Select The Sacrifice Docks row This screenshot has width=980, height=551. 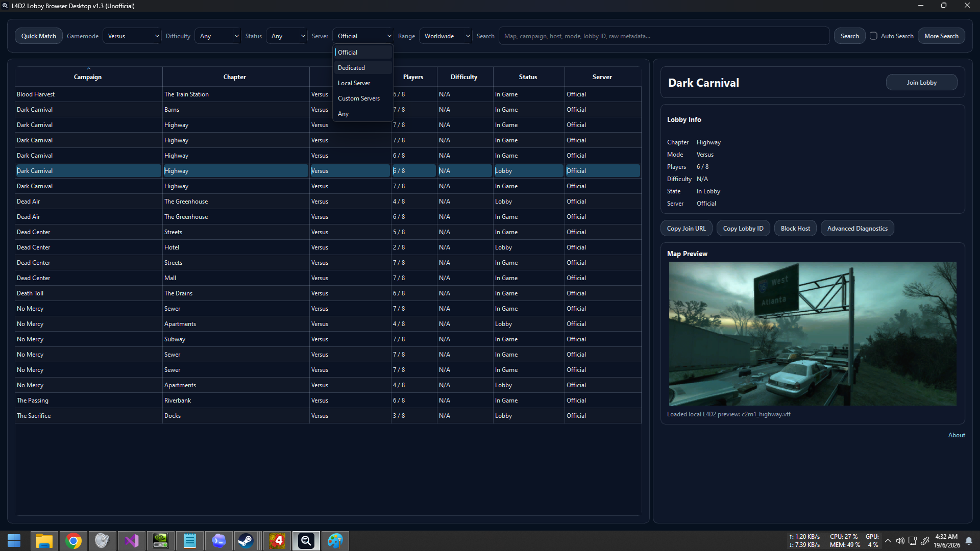click(x=328, y=416)
